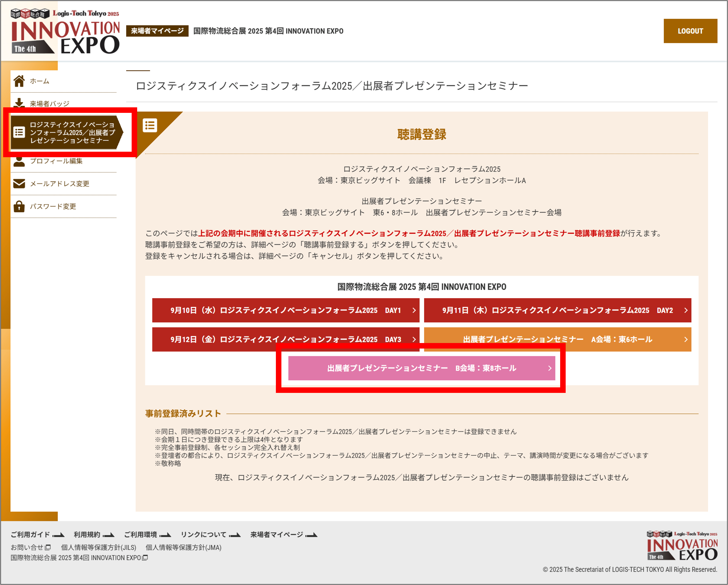The height and width of the screenshot is (585, 728).
Task: Click chevron arrow on DAY1 button
Action: [x=414, y=310]
